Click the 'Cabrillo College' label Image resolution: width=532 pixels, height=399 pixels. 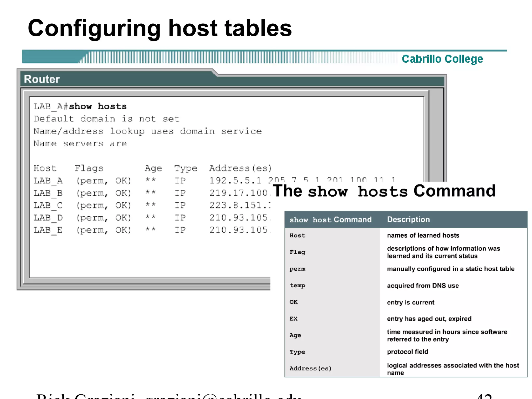point(442,59)
